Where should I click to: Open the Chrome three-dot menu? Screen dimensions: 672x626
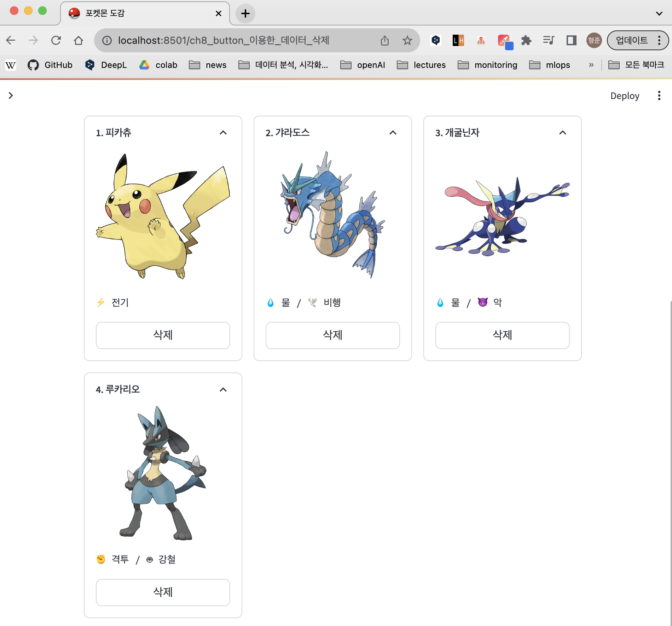coord(659,40)
